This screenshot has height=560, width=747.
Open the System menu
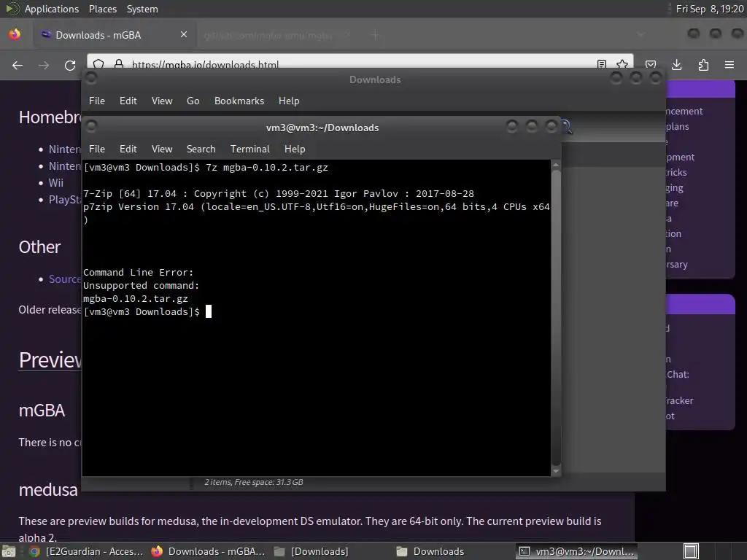click(142, 9)
